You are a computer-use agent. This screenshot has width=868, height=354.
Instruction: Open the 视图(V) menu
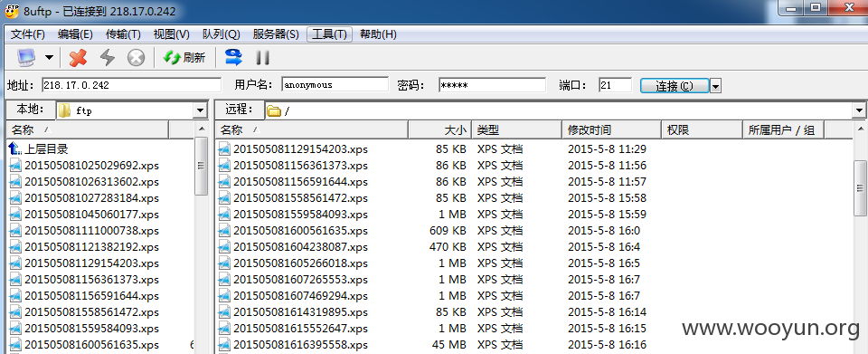[x=172, y=34]
